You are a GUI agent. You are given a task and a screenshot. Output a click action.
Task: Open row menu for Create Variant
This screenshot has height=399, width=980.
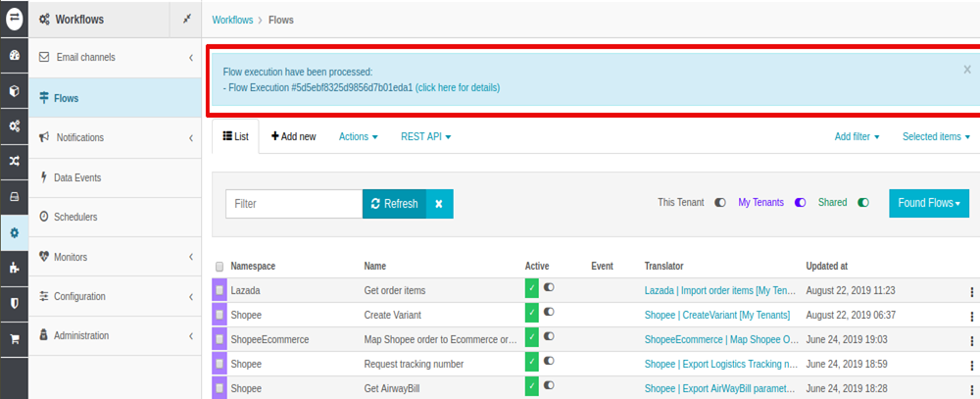click(971, 316)
